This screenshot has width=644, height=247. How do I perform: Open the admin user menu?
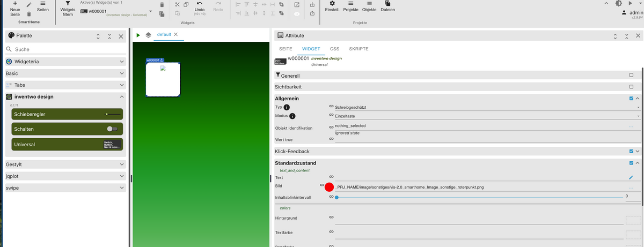(x=632, y=12)
